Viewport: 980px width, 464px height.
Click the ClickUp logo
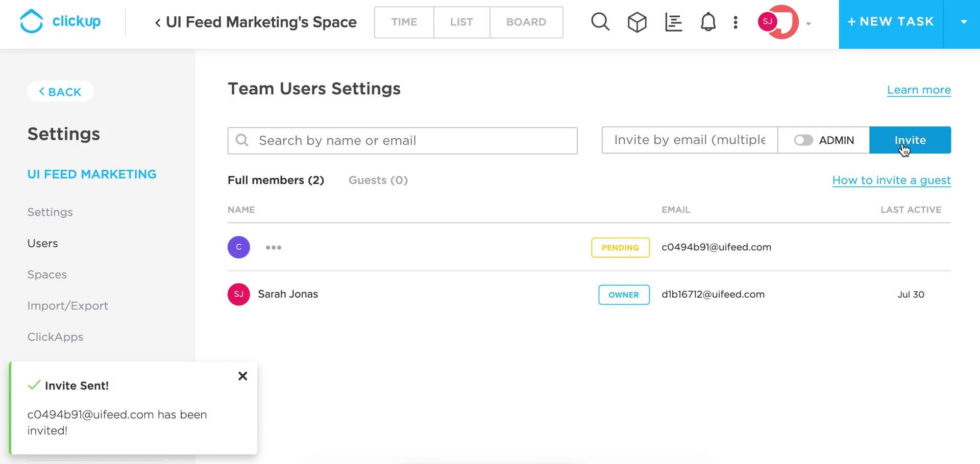pos(60,21)
